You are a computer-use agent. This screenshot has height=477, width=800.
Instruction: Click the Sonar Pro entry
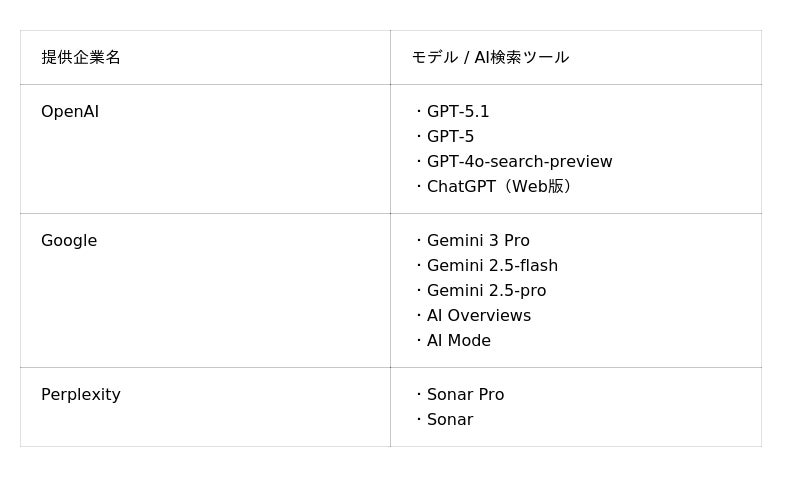(x=465, y=395)
